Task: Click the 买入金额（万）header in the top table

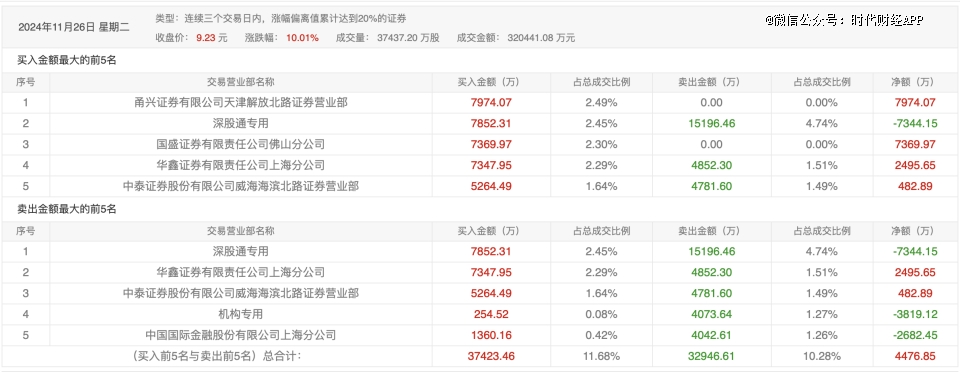Action: [491, 82]
